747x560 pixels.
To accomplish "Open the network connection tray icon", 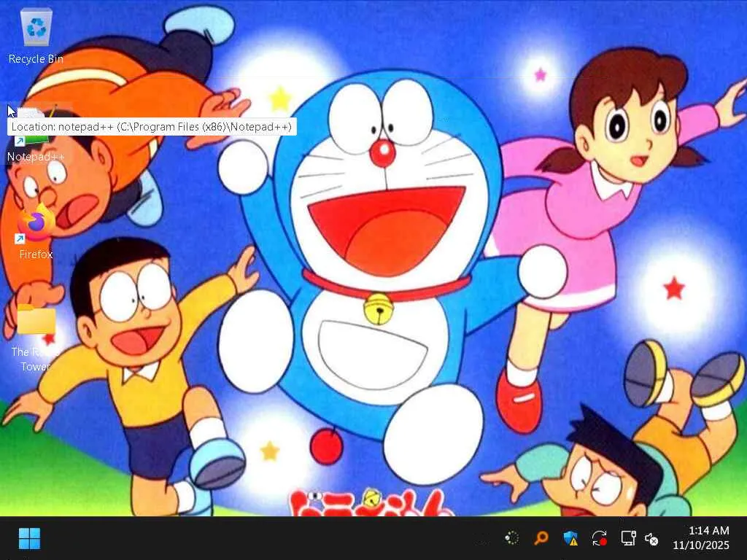I will [x=628, y=538].
